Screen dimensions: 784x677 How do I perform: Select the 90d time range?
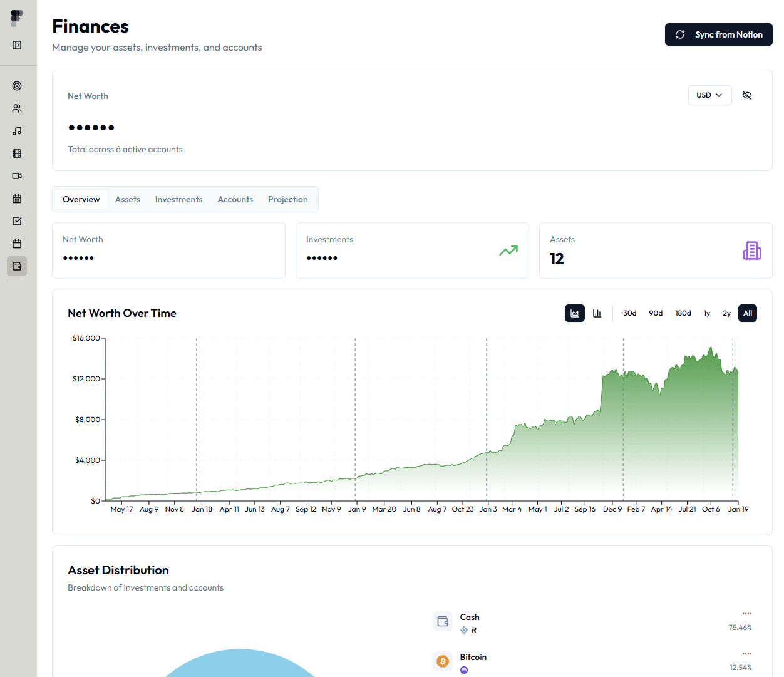pyautogui.click(x=656, y=313)
